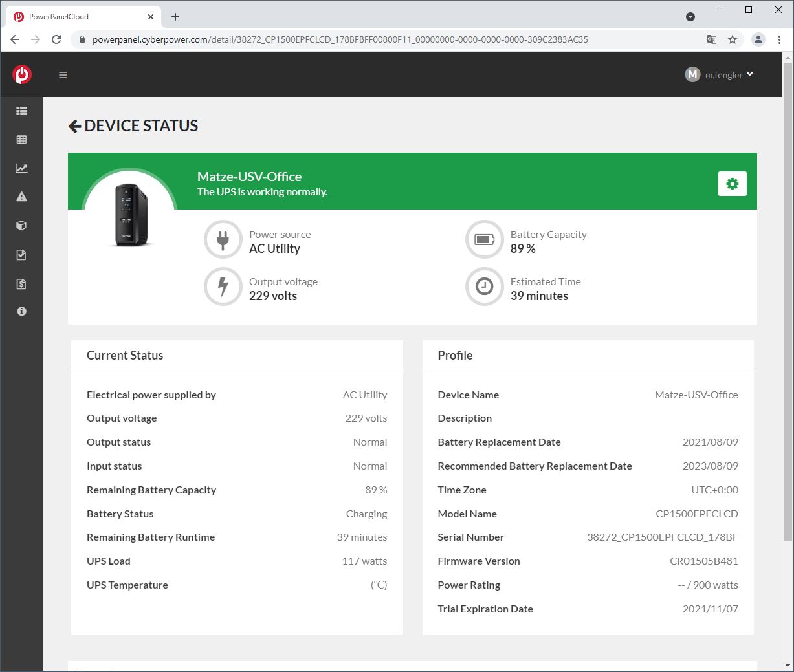
Task: Click 'The UPS is working normally.' message
Action: pos(262,192)
